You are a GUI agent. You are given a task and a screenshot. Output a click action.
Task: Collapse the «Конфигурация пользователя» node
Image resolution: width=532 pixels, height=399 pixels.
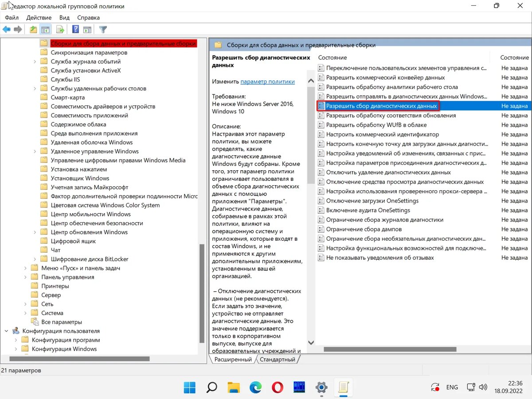point(7,331)
